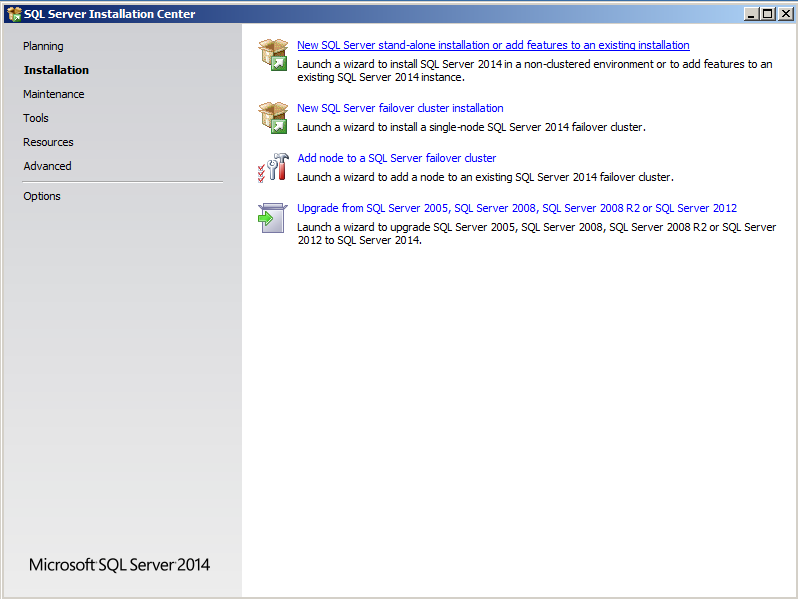Click the single-node failover cluster description text
The width and height of the screenshot is (798, 599).
click(x=471, y=127)
